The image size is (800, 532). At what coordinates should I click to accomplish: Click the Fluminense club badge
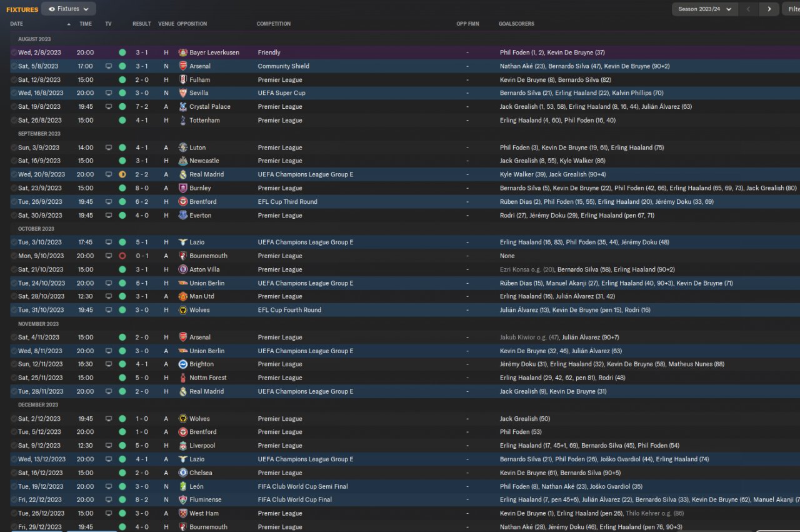182,500
